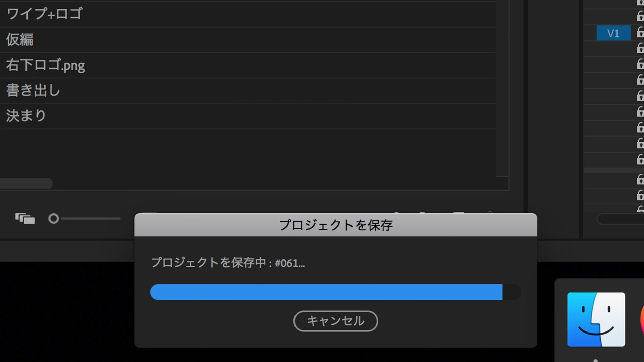
Task: Switch project panel to freeform view icon
Action: 25,219
